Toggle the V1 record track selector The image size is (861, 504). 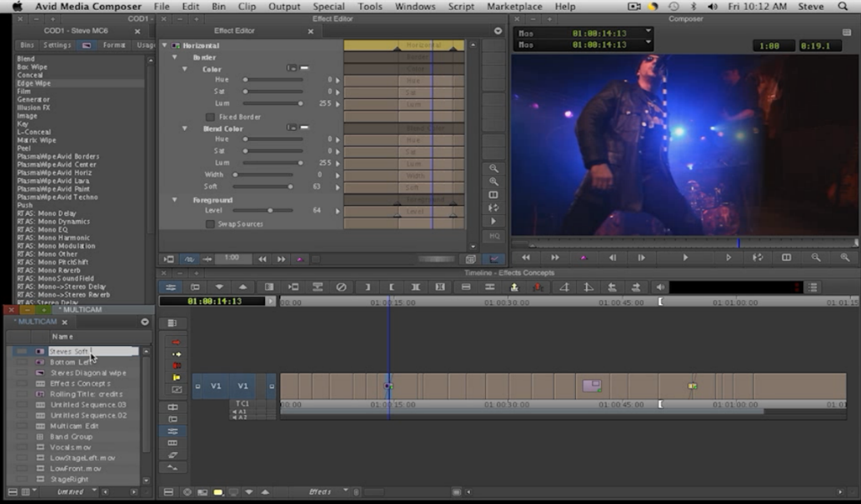[x=243, y=386]
